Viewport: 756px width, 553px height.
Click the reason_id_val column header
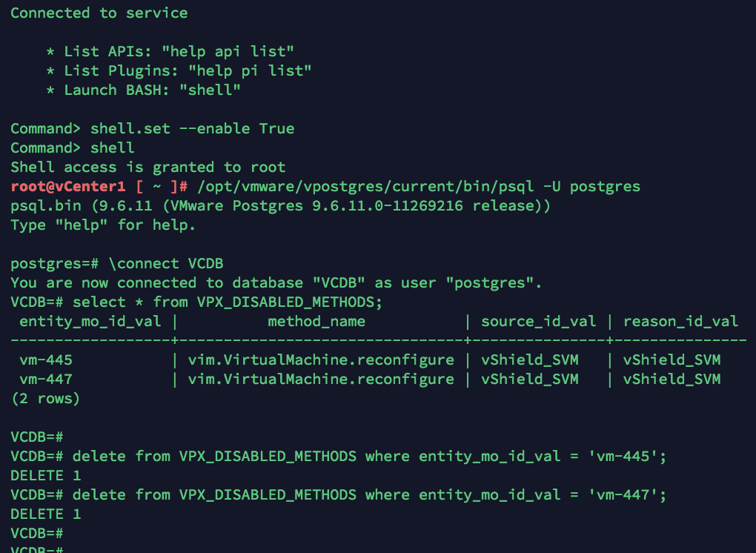tap(680, 322)
